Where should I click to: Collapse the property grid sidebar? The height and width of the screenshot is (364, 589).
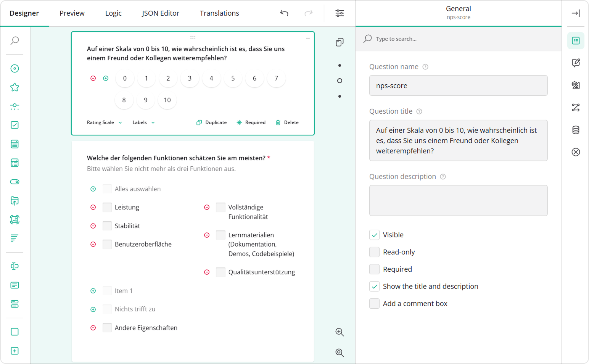(576, 13)
